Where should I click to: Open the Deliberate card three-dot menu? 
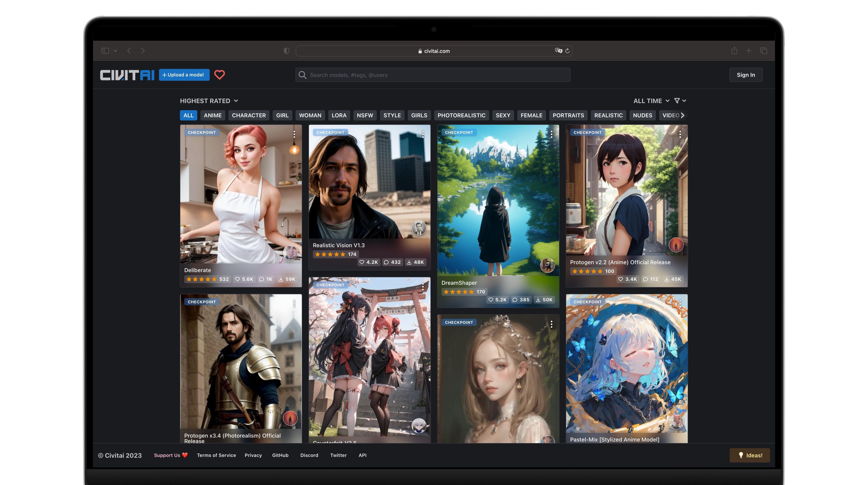click(294, 134)
